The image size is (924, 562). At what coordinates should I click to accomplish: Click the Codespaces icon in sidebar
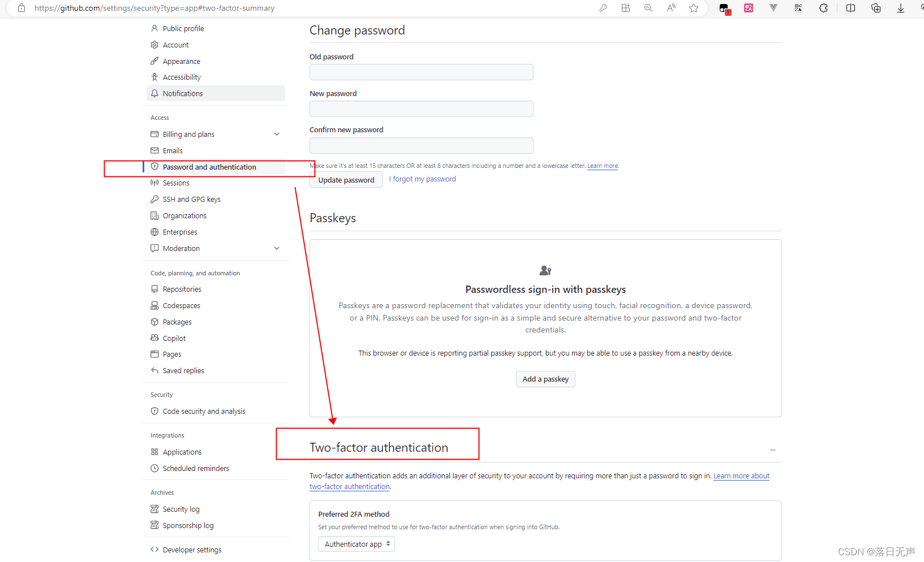point(154,305)
